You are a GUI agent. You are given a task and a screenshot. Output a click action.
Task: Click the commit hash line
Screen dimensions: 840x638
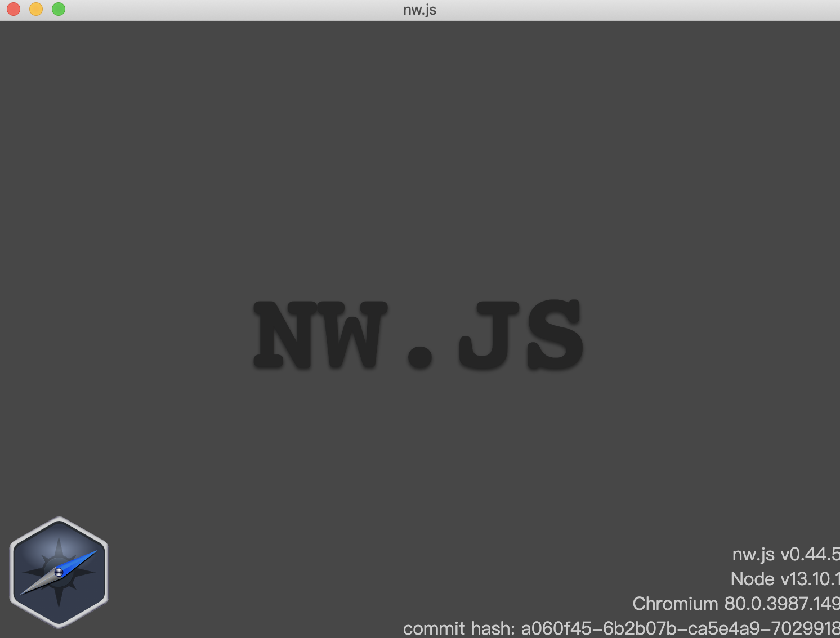coord(622,628)
